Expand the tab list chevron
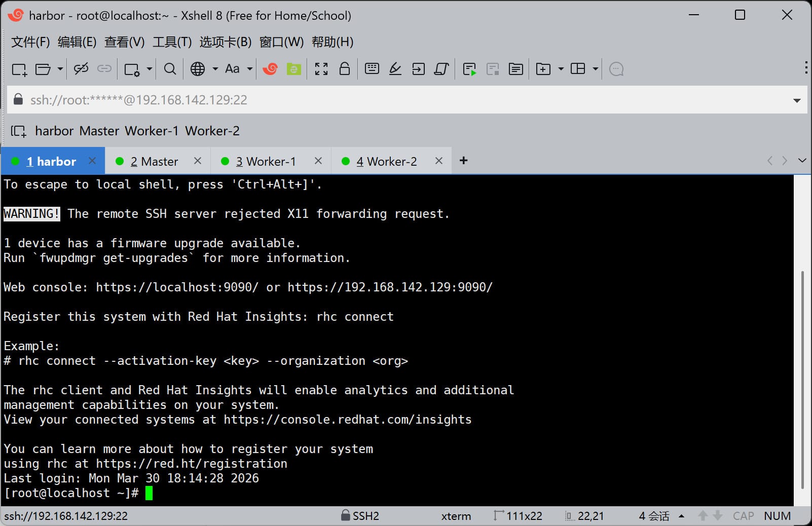The width and height of the screenshot is (812, 526). [x=802, y=161]
